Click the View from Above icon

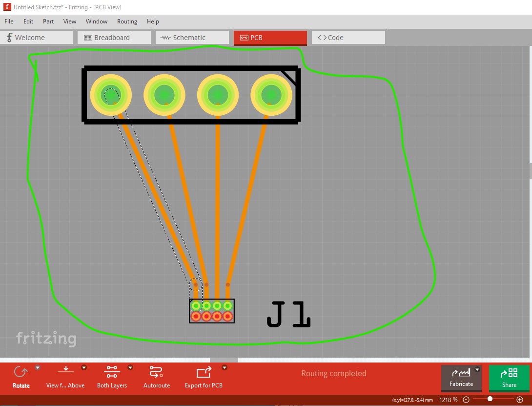(x=66, y=372)
